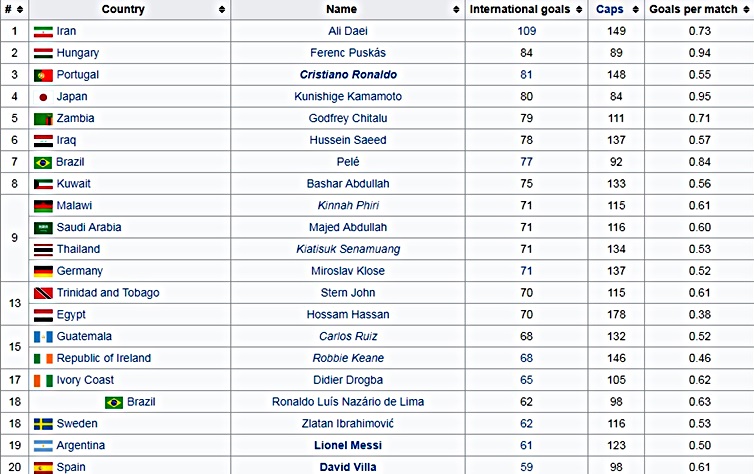754x474 pixels.
Task: Click the Zambia flag icon
Action: (x=43, y=119)
